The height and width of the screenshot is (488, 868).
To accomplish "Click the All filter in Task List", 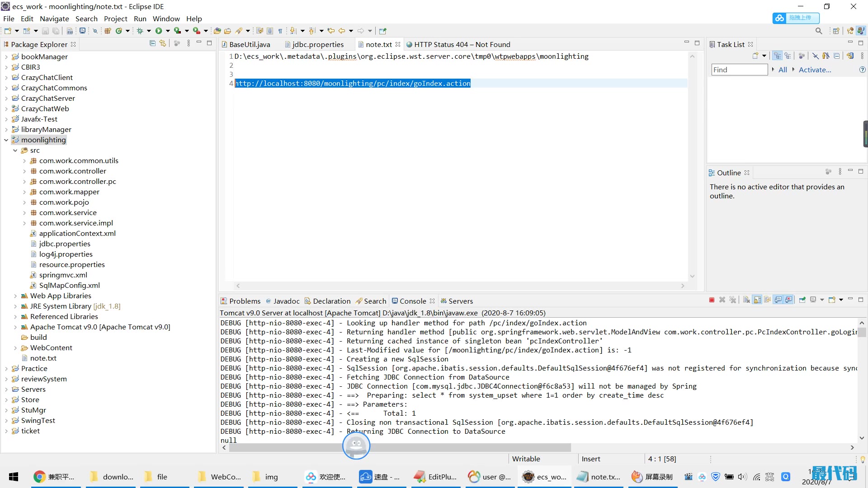I will click(x=783, y=70).
